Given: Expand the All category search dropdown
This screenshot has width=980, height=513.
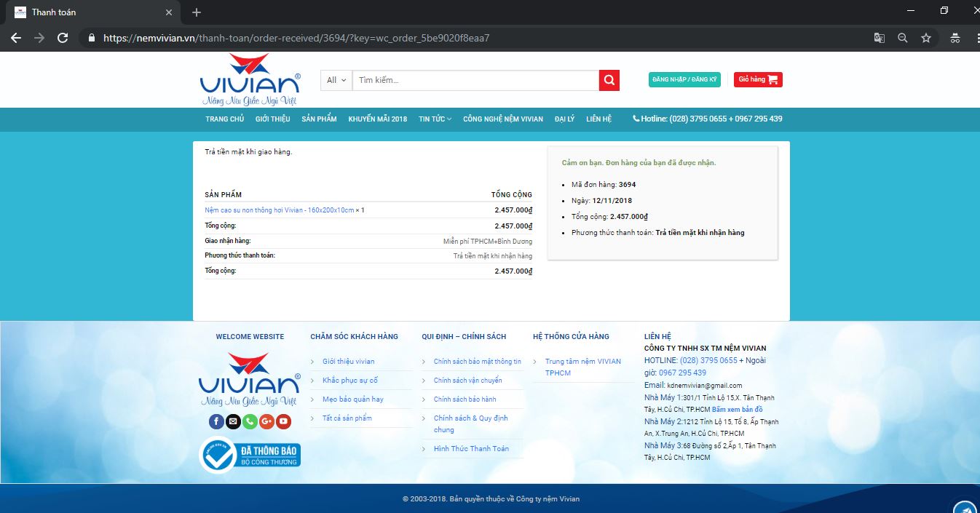Looking at the screenshot, I should (x=336, y=80).
